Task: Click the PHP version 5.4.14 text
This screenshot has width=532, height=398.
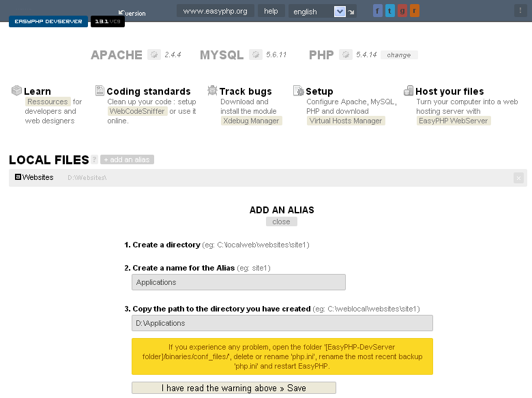Action: tap(366, 55)
